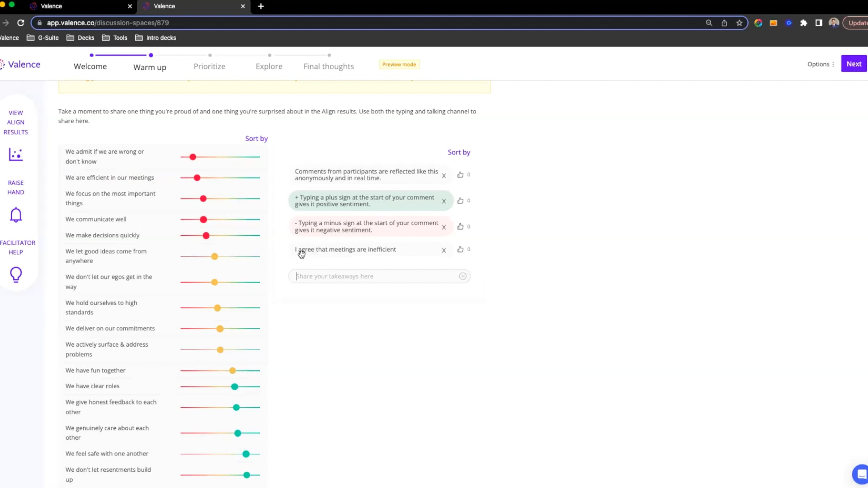Click the Raise Hand bell icon
The image size is (868, 488).
16,215
